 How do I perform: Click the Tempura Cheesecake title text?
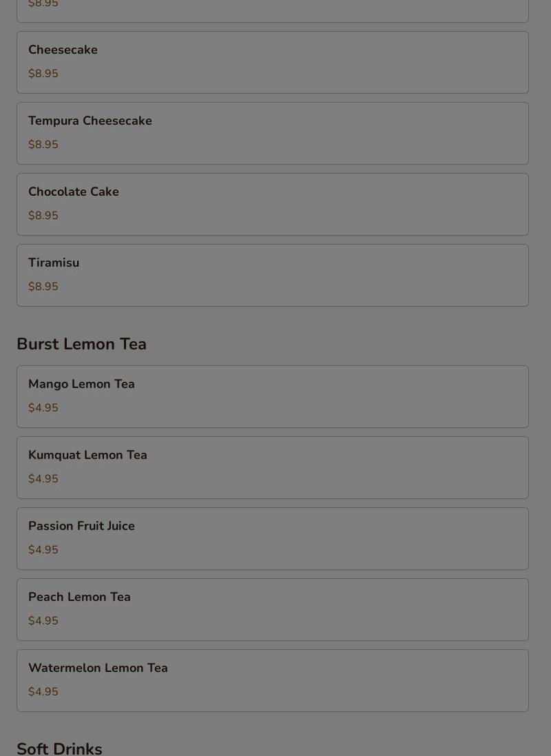90,121
